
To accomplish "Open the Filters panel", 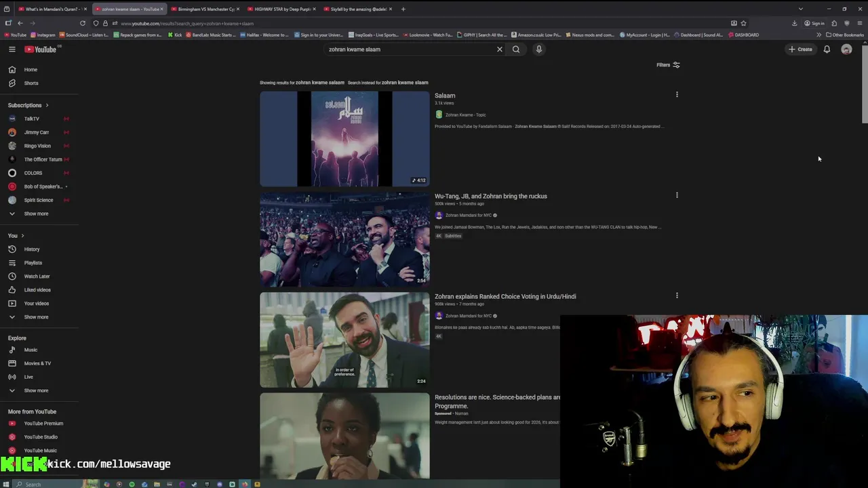I will click(668, 64).
